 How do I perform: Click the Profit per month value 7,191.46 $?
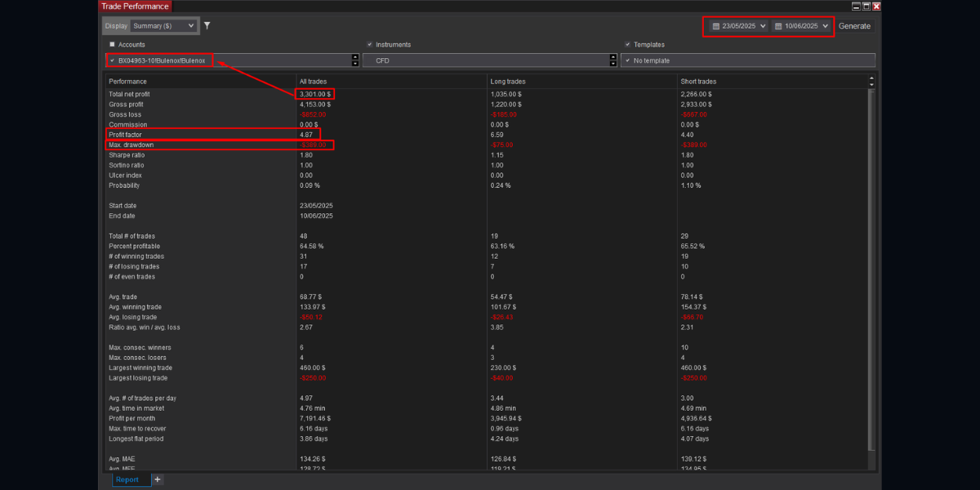click(315, 418)
